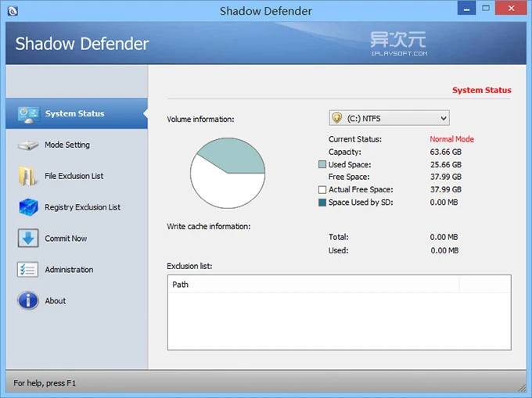This screenshot has width=532, height=398.
Task: Open the System Status section
Action: (77, 113)
